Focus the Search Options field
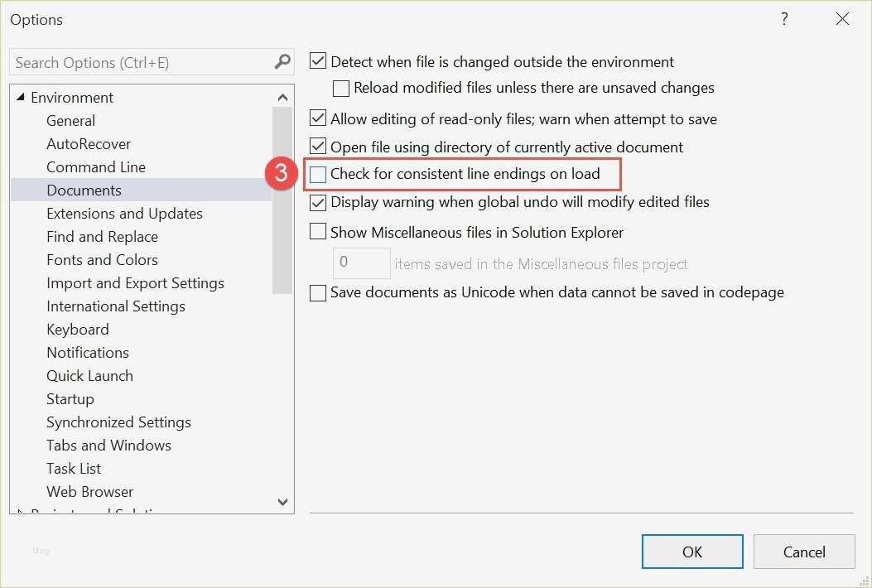This screenshot has width=872, height=588. pyautogui.click(x=141, y=63)
